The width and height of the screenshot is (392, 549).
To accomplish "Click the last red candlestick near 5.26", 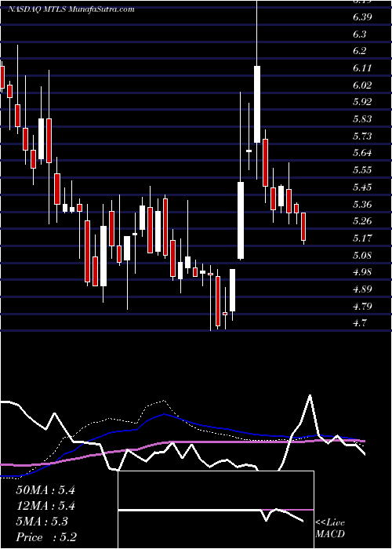I will coord(303,227).
